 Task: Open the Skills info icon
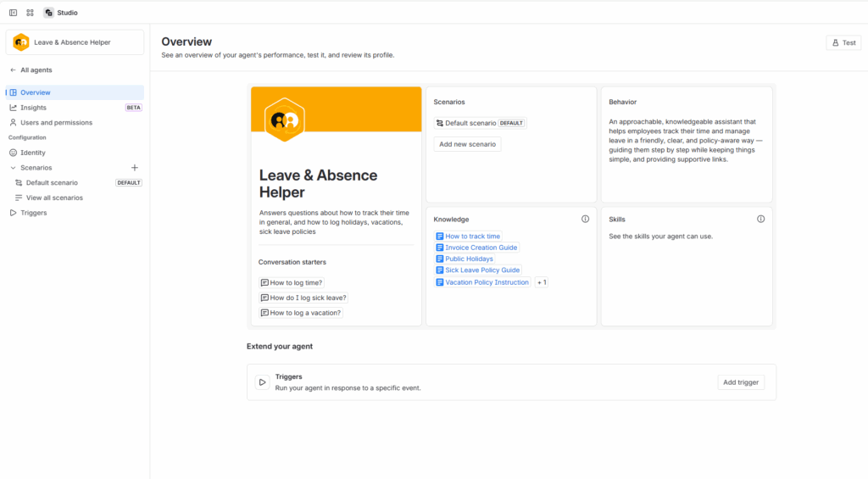(x=760, y=219)
